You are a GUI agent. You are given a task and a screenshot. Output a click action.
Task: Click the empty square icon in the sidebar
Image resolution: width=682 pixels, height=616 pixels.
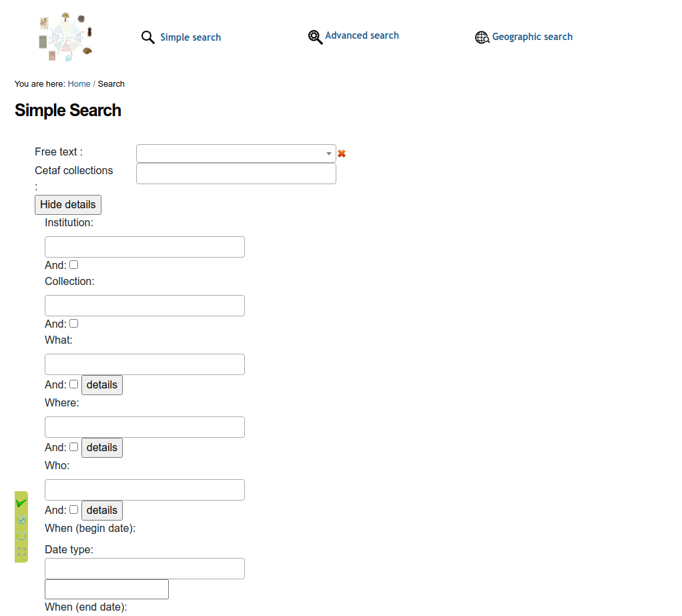21,536
